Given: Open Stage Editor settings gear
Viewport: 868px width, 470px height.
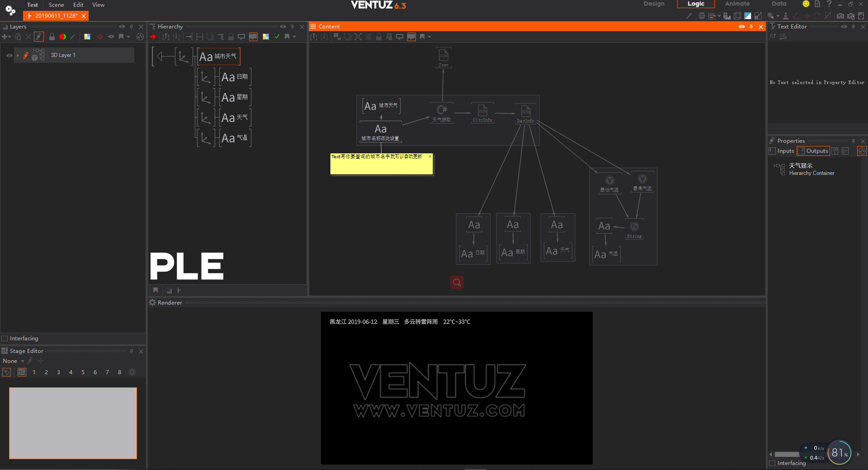Looking at the screenshot, I should click(x=132, y=372).
